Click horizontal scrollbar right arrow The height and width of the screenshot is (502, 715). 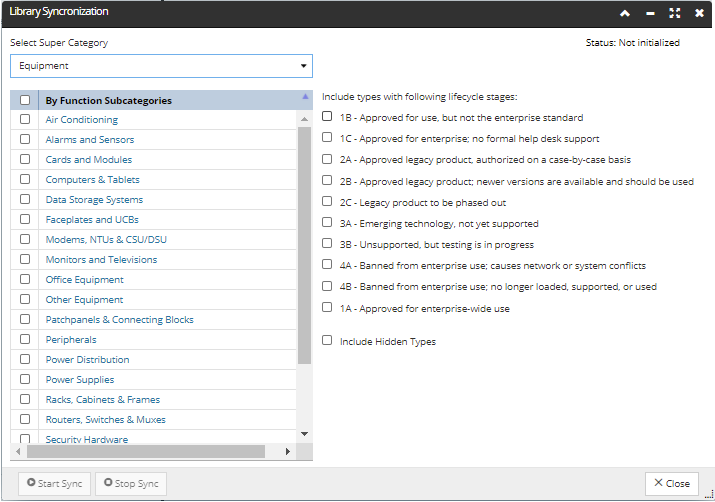coord(288,451)
